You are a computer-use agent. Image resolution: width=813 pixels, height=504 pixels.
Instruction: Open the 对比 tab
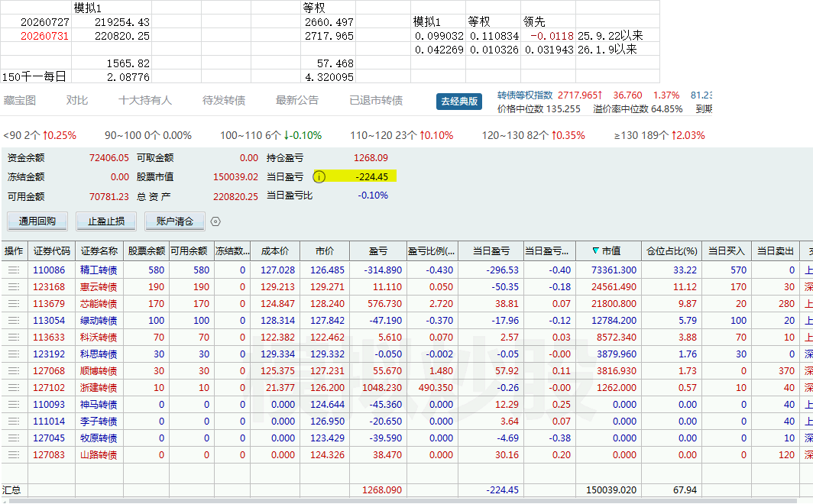[x=76, y=100]
